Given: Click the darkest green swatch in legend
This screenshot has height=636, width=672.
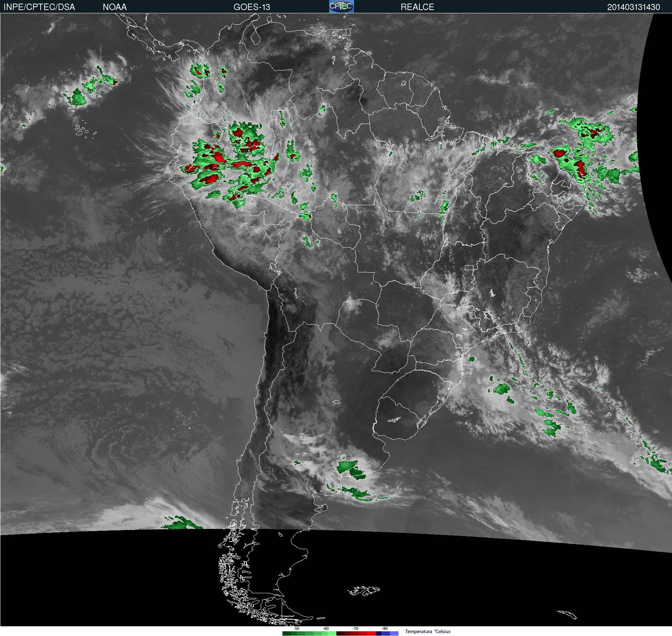Looking at the screenshot, I should 287,633.
